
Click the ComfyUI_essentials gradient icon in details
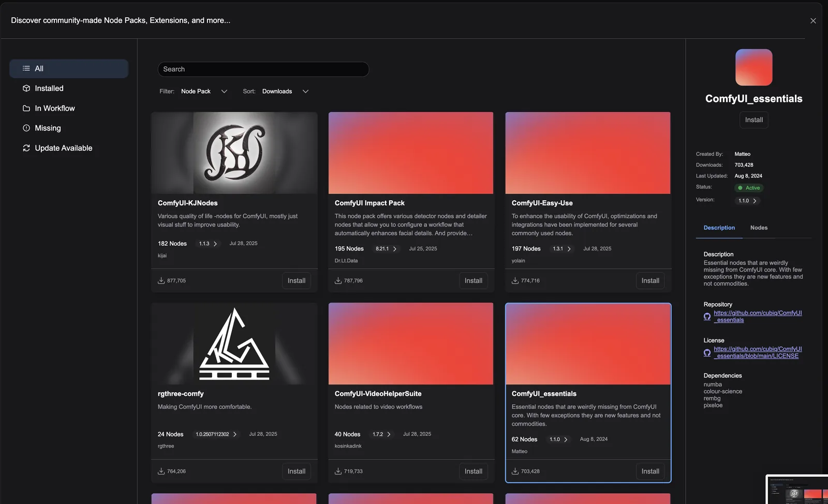click(x=754, y=67)
